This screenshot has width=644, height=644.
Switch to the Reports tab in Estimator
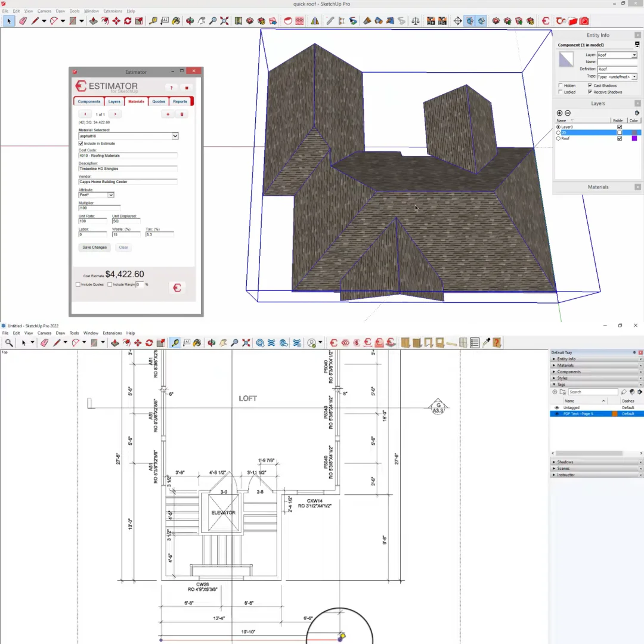(180, 101)
